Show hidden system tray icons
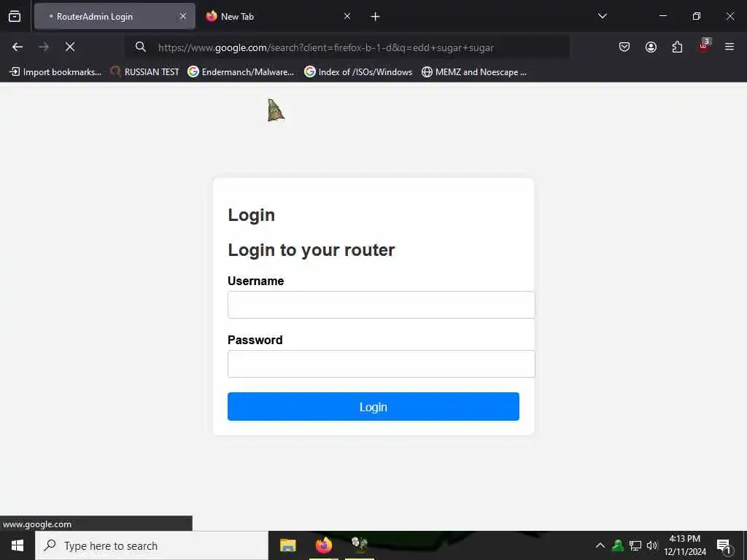747x560 pixels. (x=600, y=545)
